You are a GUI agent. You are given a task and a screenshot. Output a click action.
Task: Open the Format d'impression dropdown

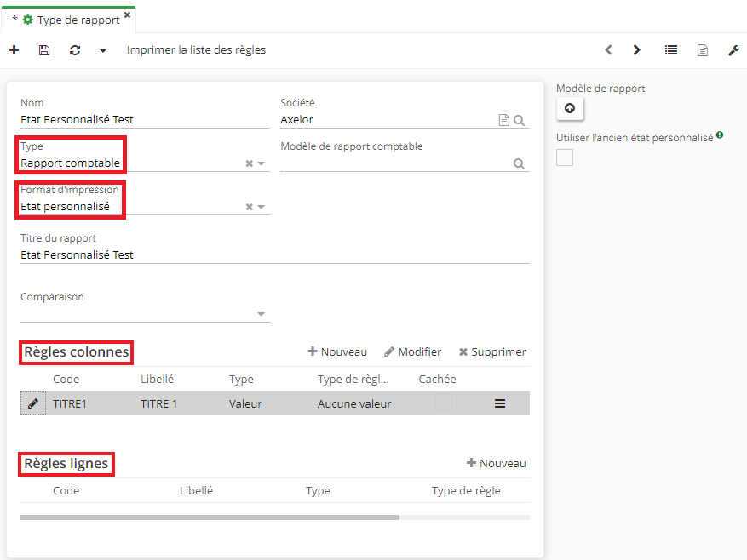pyautogui.click(x=261, y=207)
